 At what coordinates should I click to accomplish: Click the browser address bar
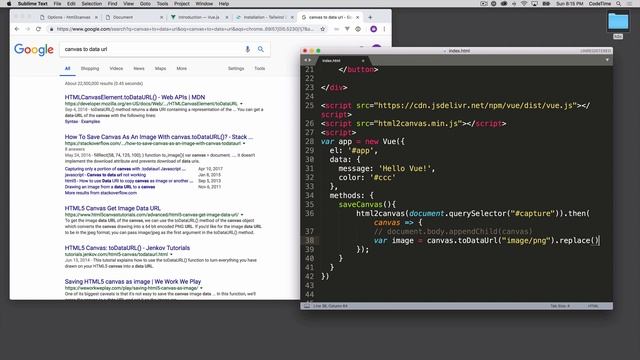[186, 29]
